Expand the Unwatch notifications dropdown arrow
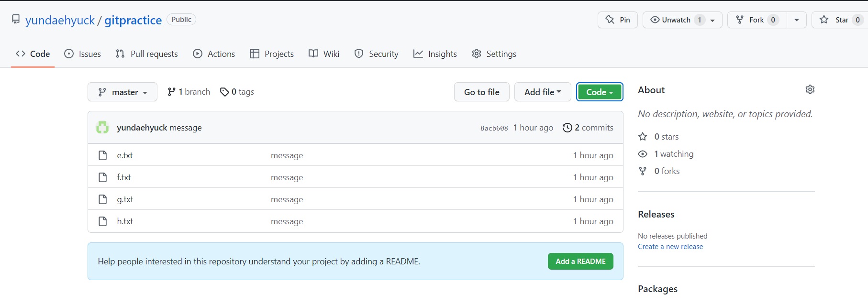The height and width of the screenshot is (305, 868). [712, 20]
